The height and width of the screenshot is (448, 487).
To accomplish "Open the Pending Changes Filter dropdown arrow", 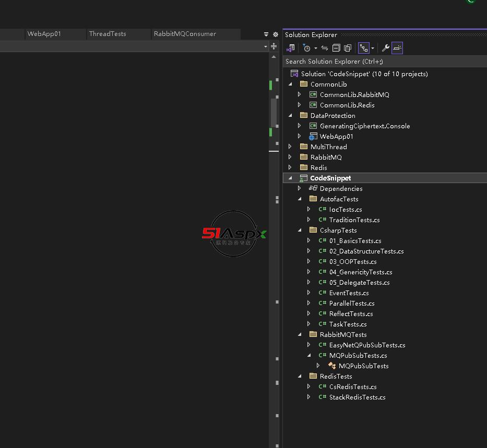I will 316,49.
